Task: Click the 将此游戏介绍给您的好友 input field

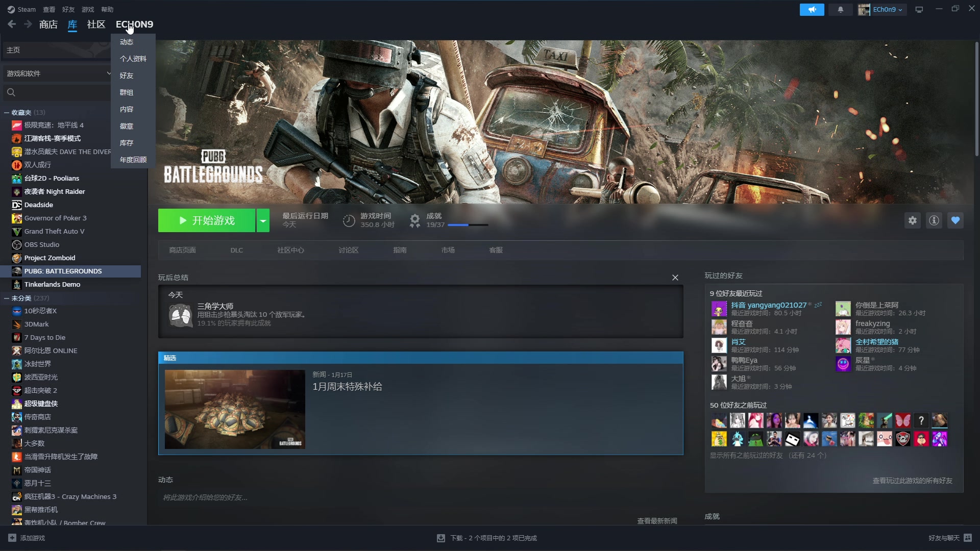Action: (x=421, y=497)
